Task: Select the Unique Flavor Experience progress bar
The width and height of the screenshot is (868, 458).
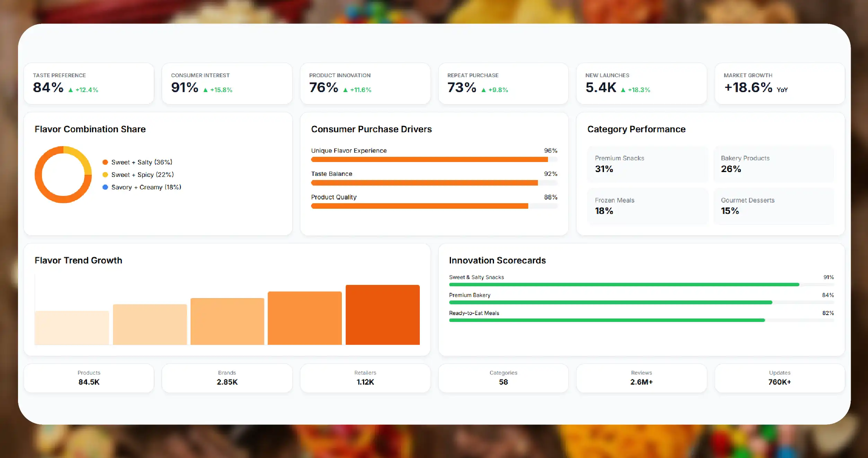Action: pyautogui.click(x=434, y=160)
